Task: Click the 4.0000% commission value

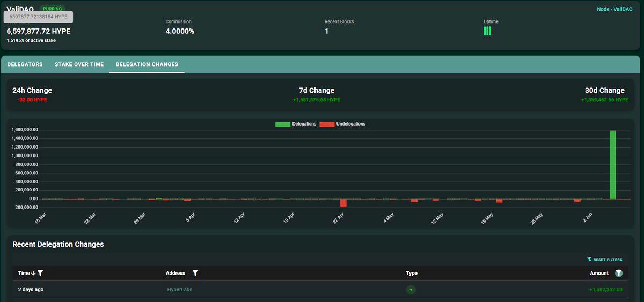Action: pyautogui.click(x=180, y=31)
